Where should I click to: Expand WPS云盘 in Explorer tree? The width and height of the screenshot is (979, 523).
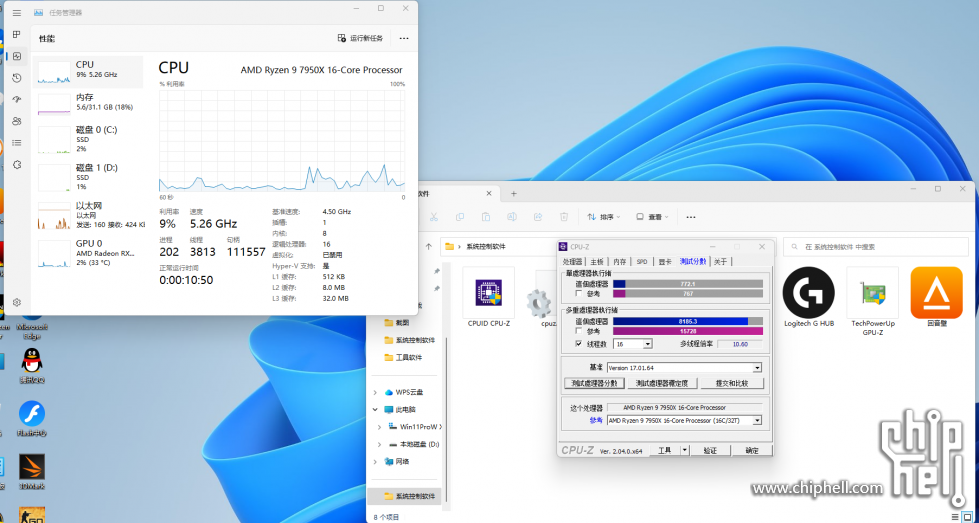point(375,392)
